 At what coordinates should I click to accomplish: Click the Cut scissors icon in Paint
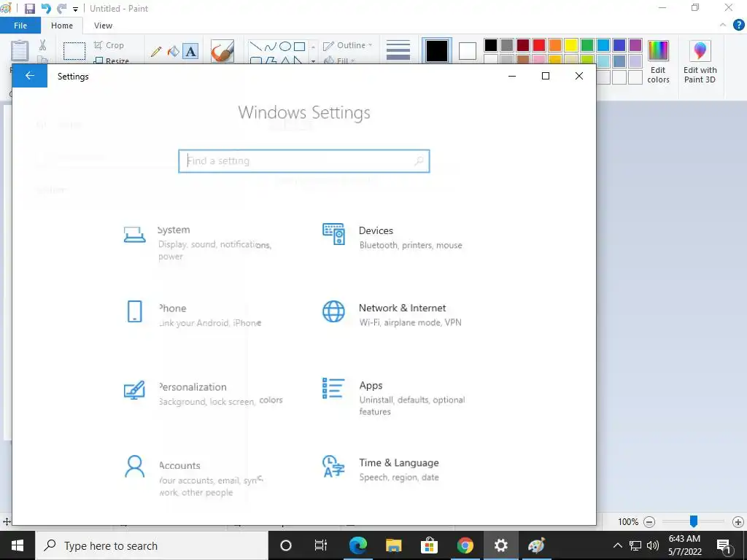pos(43,45)
